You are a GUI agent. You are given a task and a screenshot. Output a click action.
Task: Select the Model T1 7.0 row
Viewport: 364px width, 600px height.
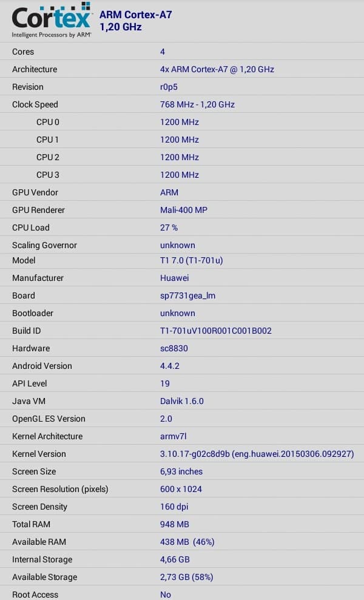182,261
